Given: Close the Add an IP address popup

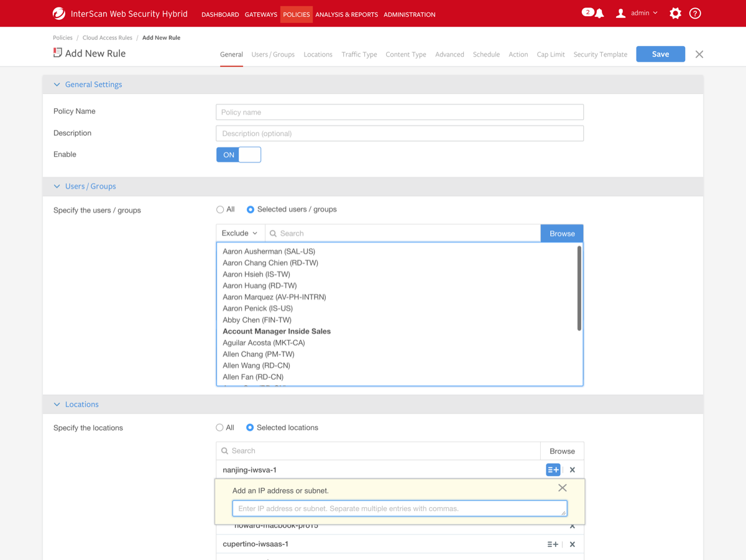Looking at the screenshot, I should tap(563, 488).
